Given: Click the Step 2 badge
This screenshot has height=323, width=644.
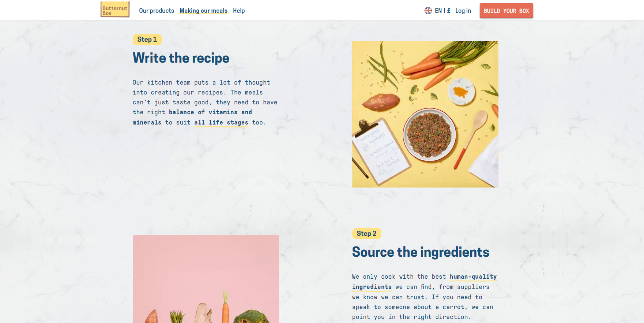Looking at the screenshot, I should tap(366, 233).
